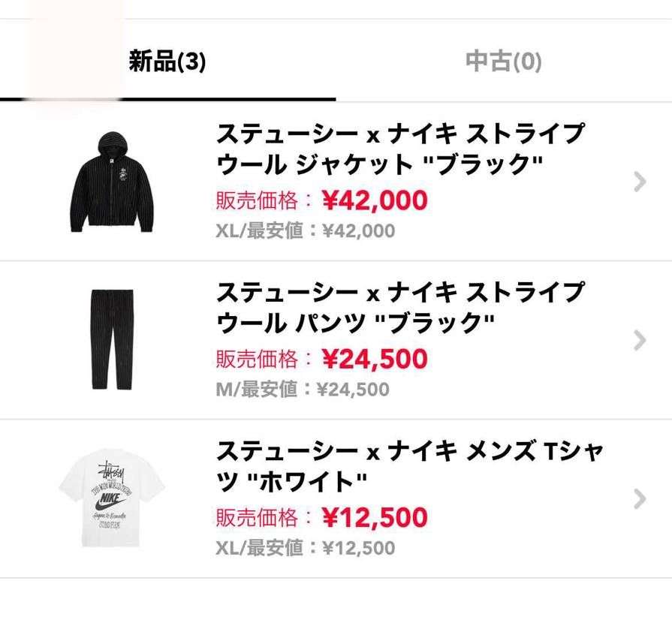Screen dimensions: 672x623
Task: Expand the wool pants listing chevron arrow
Action: (x=640, y=340)
